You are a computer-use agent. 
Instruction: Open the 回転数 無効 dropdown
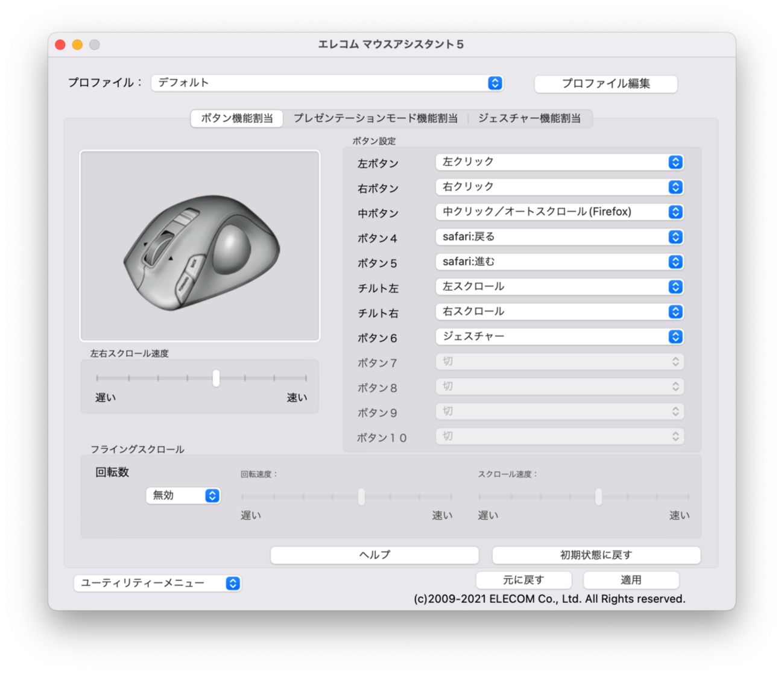183,496
